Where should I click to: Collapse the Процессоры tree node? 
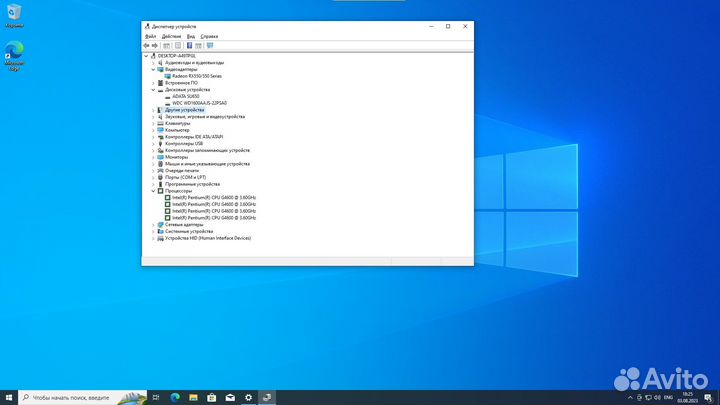(153, 191)
